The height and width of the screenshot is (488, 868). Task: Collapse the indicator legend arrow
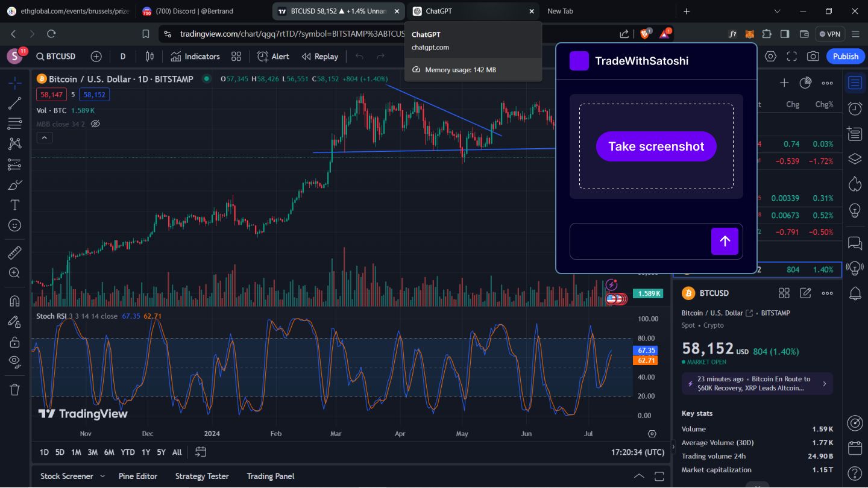pos(45,138)
